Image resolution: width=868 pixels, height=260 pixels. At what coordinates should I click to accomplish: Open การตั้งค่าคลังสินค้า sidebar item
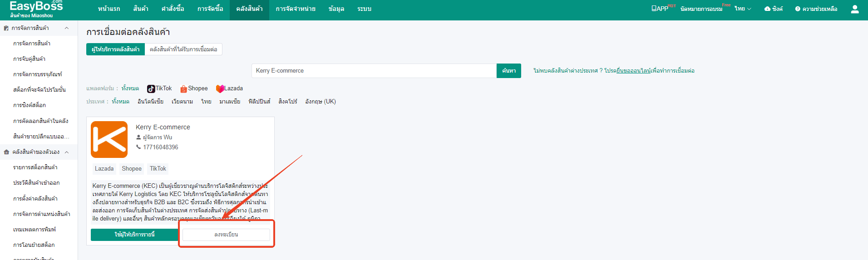point(35,199)
